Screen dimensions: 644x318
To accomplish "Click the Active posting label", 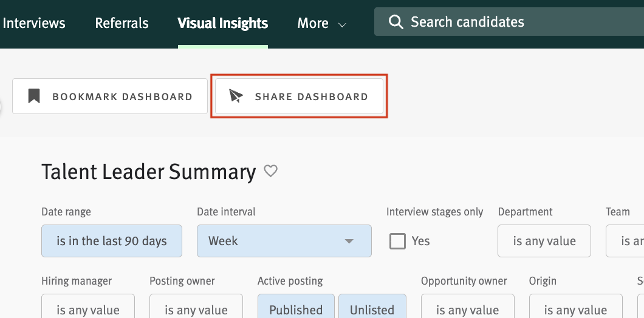I will point(290,281).
